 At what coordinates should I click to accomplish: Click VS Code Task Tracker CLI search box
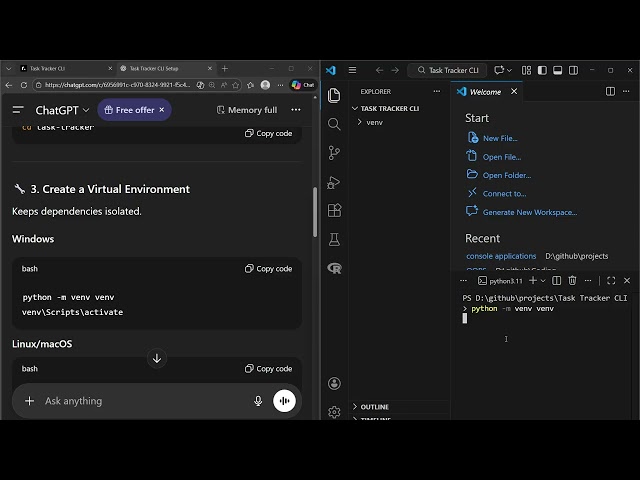tap(448, 70)
